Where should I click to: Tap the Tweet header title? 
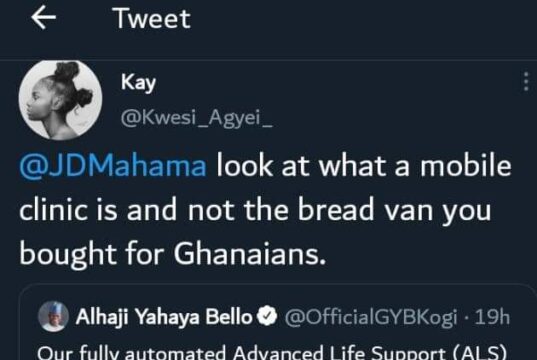point(152,18)
